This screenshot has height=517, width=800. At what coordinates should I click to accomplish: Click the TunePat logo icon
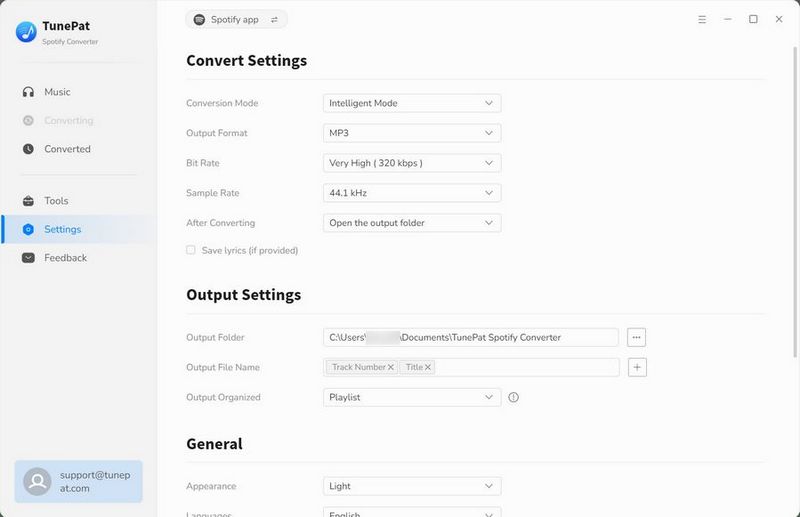click(x=26, y=32)
